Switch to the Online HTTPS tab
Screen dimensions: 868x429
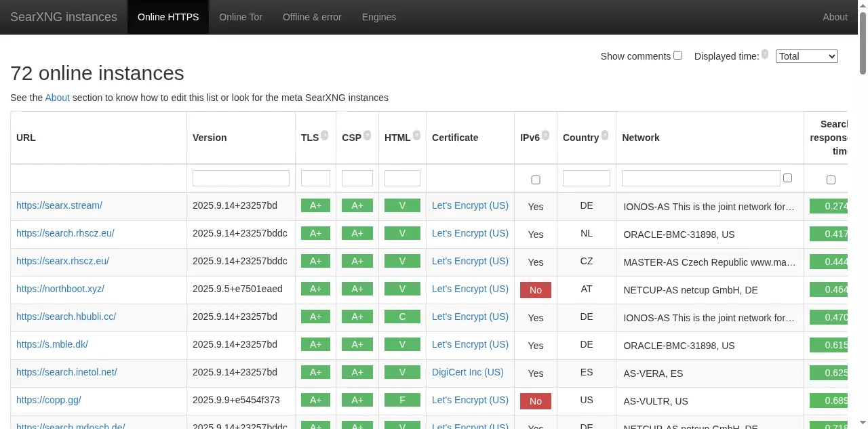[168, 17]
